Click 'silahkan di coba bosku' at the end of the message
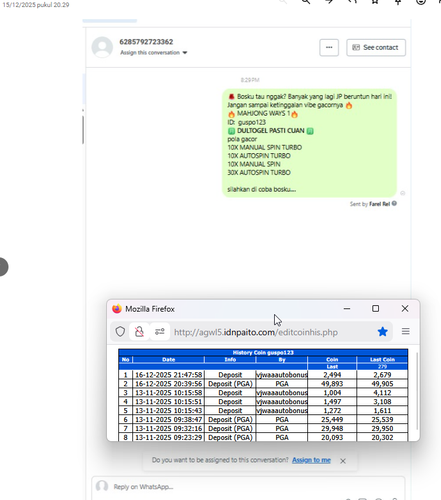Image resolution: width=441 pixels, height=500 pixels. pos(262,189)
